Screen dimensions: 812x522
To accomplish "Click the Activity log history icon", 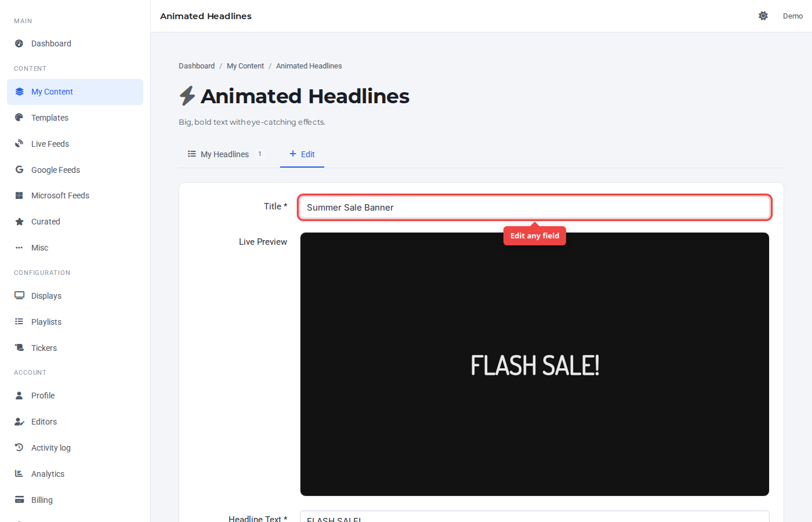I will [19, 448].
